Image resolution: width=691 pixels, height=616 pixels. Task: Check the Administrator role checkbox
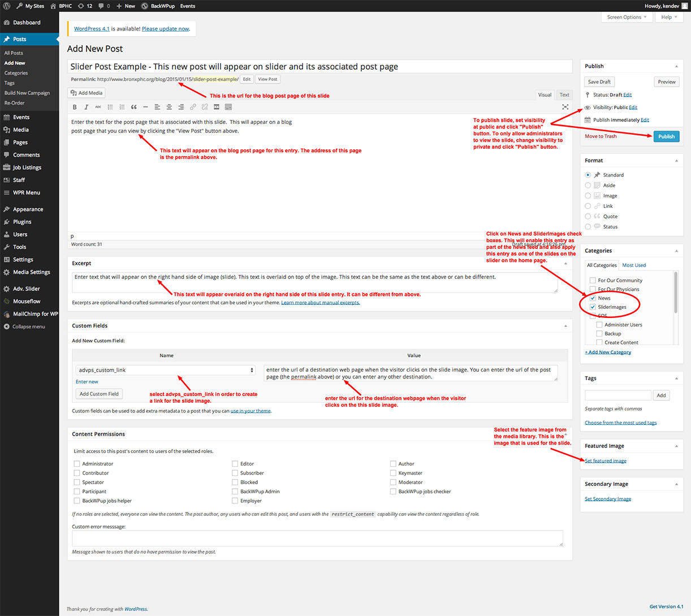(x=77, y=464)
